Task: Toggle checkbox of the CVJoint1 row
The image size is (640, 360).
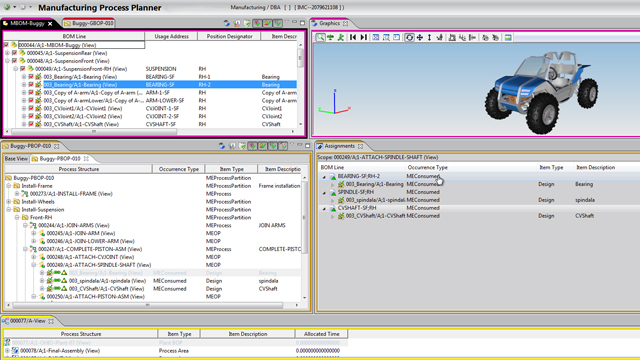Action: 31,109
